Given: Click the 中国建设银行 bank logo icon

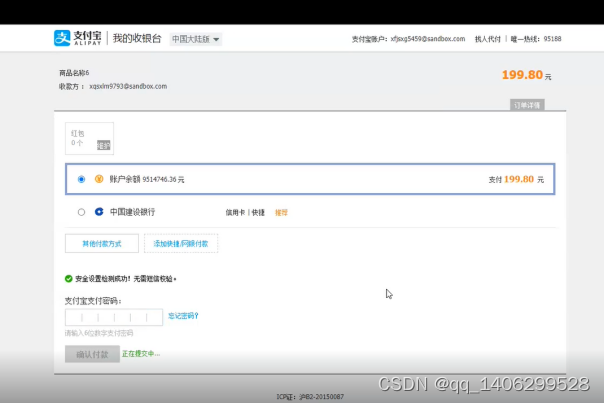Looking at the screenshot, I should coord(99,211).
